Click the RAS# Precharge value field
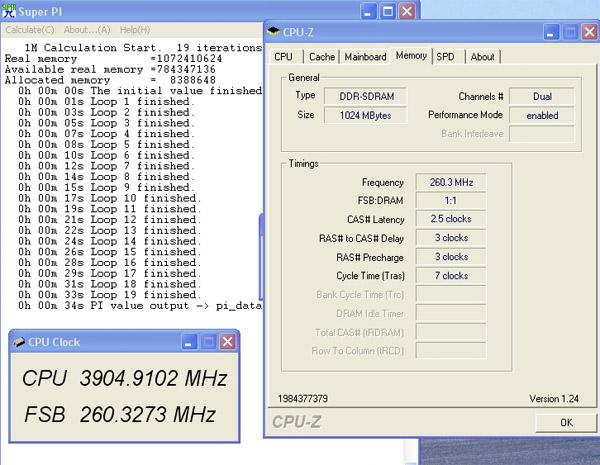 451,256
